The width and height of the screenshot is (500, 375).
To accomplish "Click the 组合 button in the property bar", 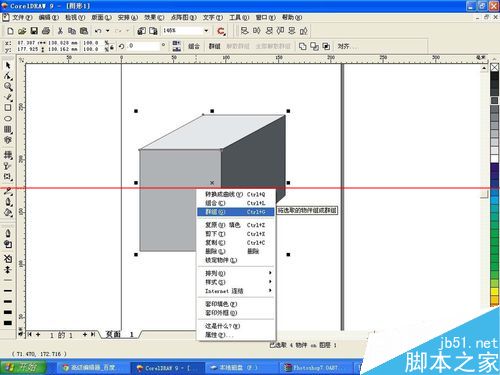I will 193,46.
